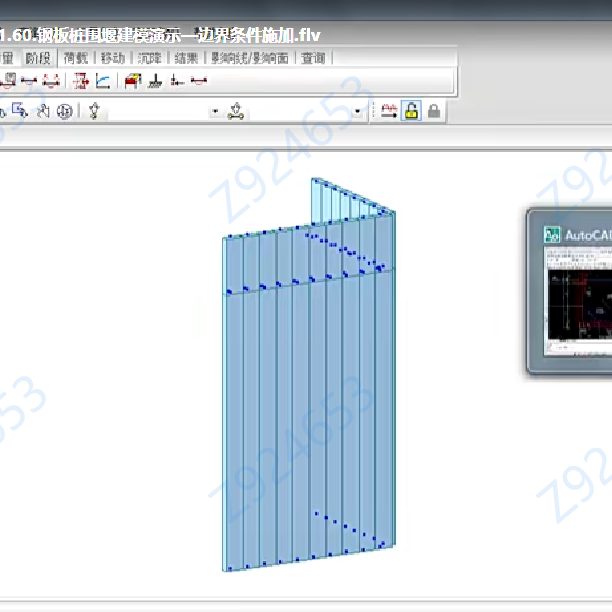
Task: Expand the second toolbar combo box dropdown arrow
Action: (x=358, y=112)
